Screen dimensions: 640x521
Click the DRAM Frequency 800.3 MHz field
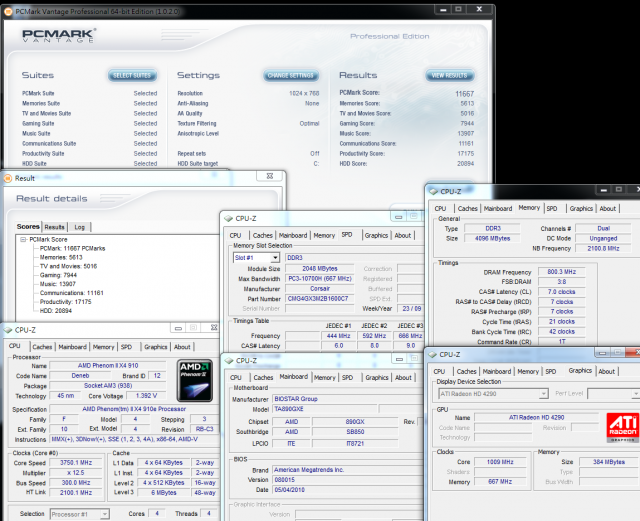[562, 272]
